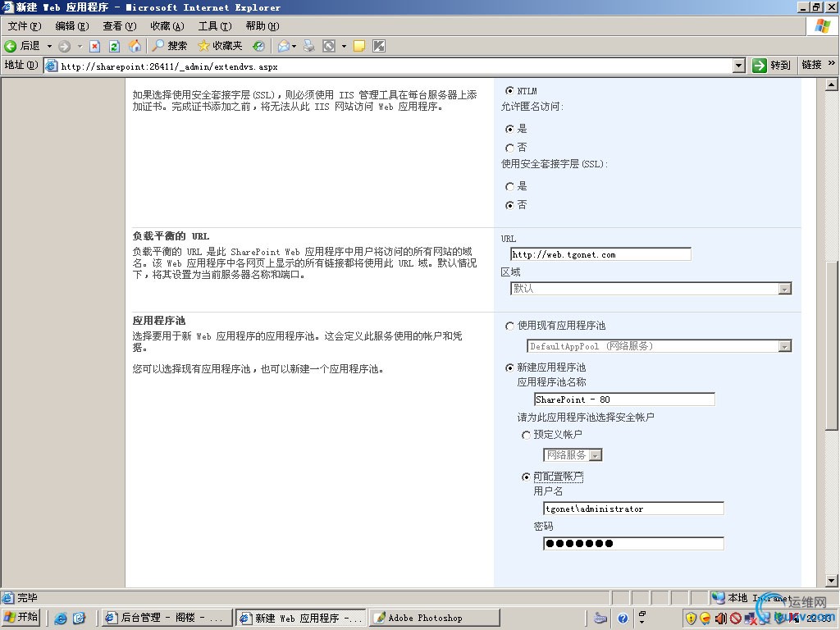The height and width of the screenshot is (630, 840).
Task: Click the vertical scrollbar thumb
Action: pyautogui.click(x=832, y=345)
